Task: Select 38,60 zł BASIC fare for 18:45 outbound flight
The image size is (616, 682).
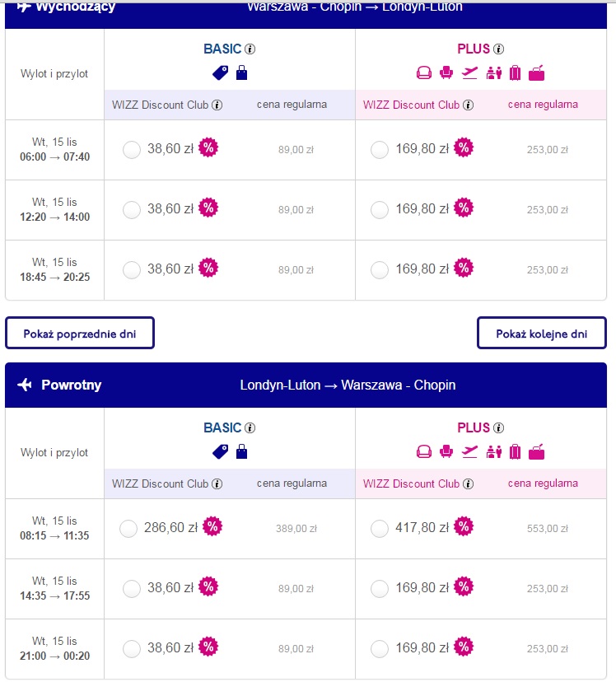Action: pos(132,269)
